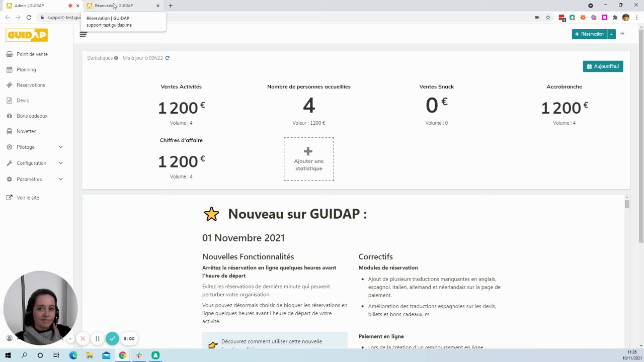Click the Devis document icon
Image resolution: width=644 pixels, height=362 pixels.
9,101
